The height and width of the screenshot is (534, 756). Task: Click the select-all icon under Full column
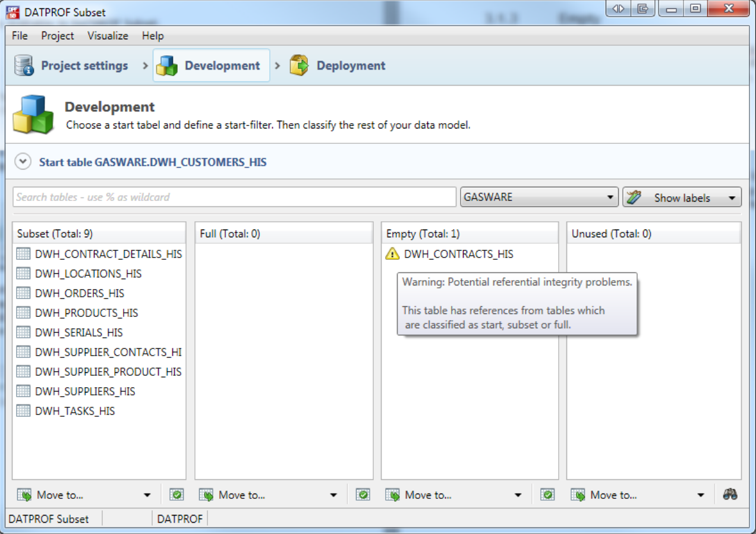click(363, 494)
